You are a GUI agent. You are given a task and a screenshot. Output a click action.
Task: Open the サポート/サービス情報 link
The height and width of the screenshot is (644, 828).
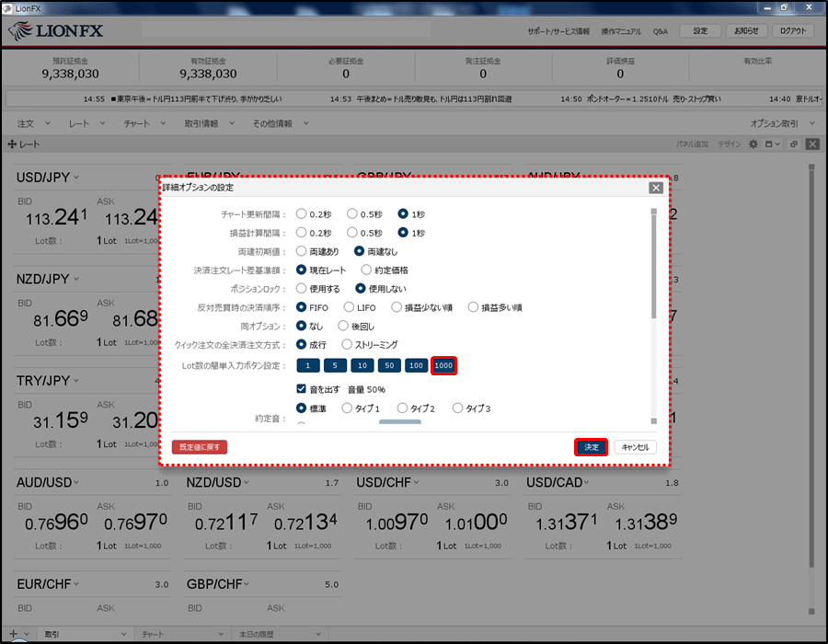558,31
